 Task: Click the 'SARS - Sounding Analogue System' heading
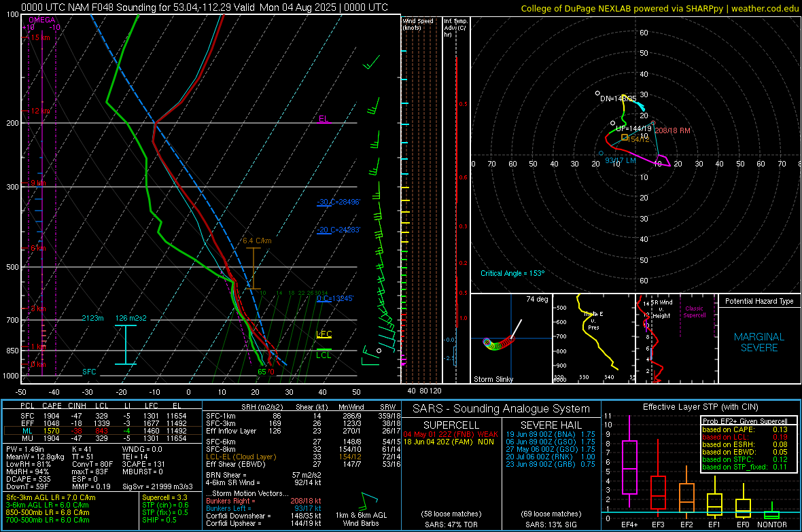501,409
